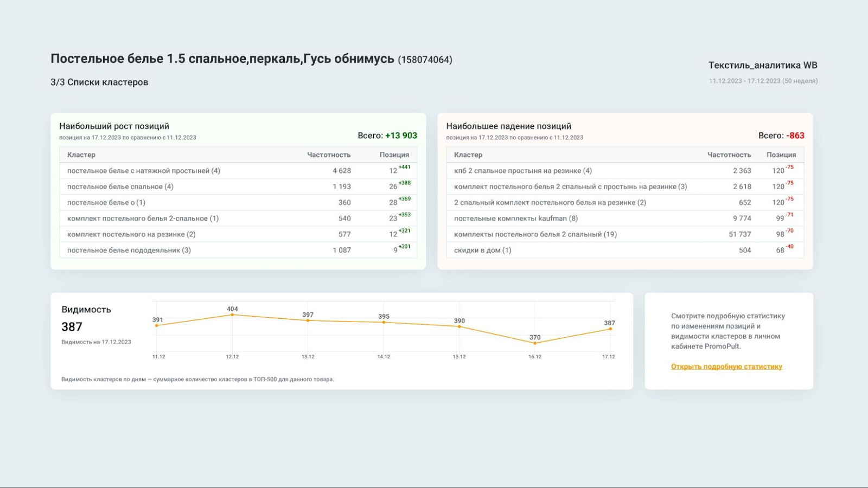
Task: Click the -863 total decline value
Action: pos(796,136)
